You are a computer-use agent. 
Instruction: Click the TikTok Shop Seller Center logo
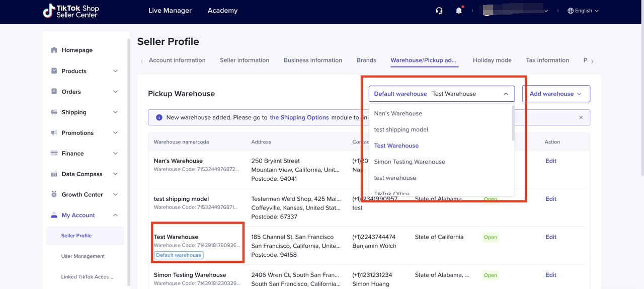tap(71, 11)
